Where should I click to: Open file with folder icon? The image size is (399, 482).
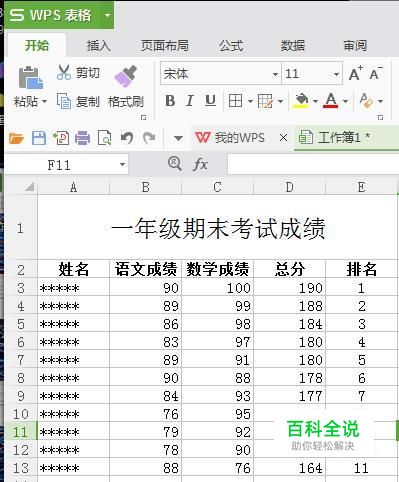click(x=16, y=138)
